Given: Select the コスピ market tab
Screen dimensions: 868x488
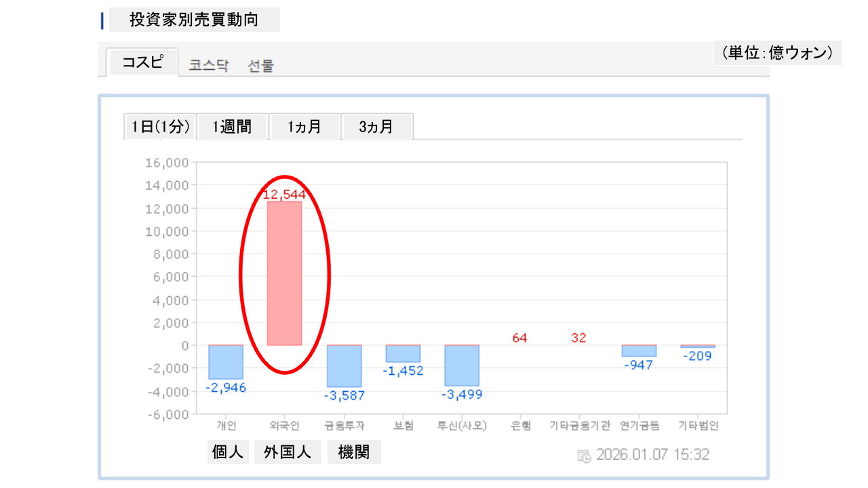Looking at the screenshot, I should [x=142, y=62].
